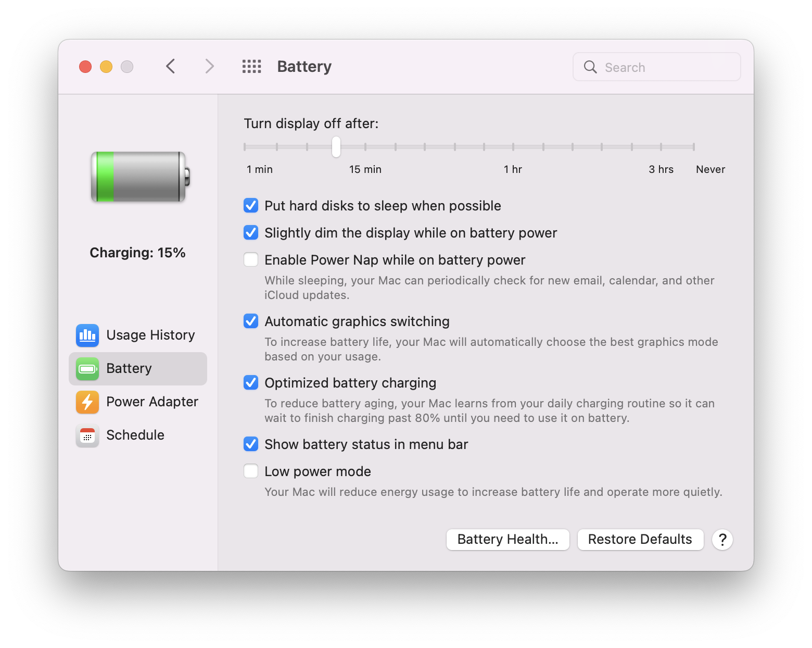Open the show-all preferences grid icon
812x648 pixels.
coord(251,66)
